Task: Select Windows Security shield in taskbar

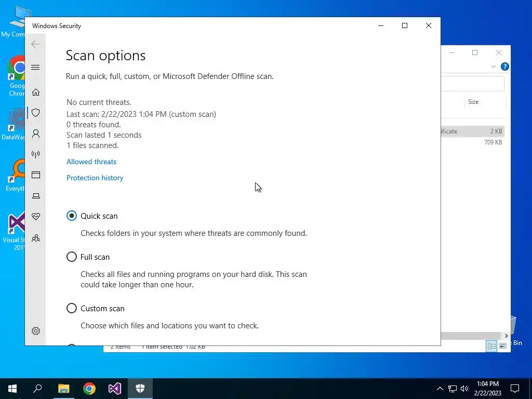Action: tap(140, 389)
